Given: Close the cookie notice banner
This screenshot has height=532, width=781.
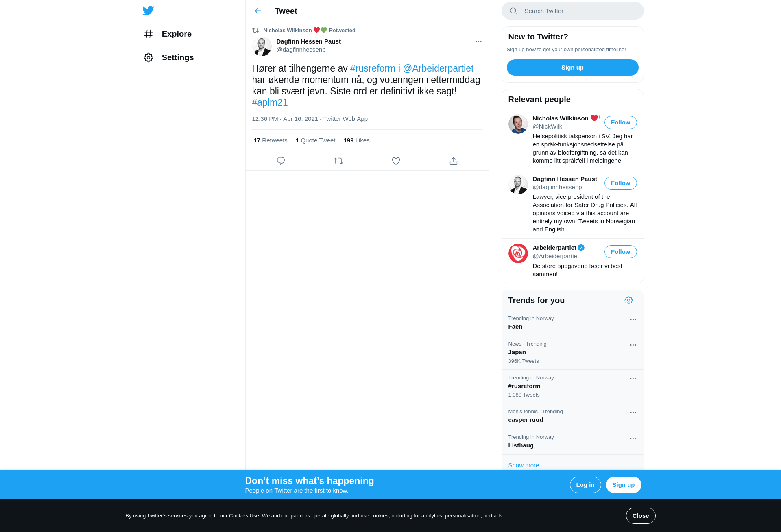Looking at the screenshot, I should (x=641, y=516).
